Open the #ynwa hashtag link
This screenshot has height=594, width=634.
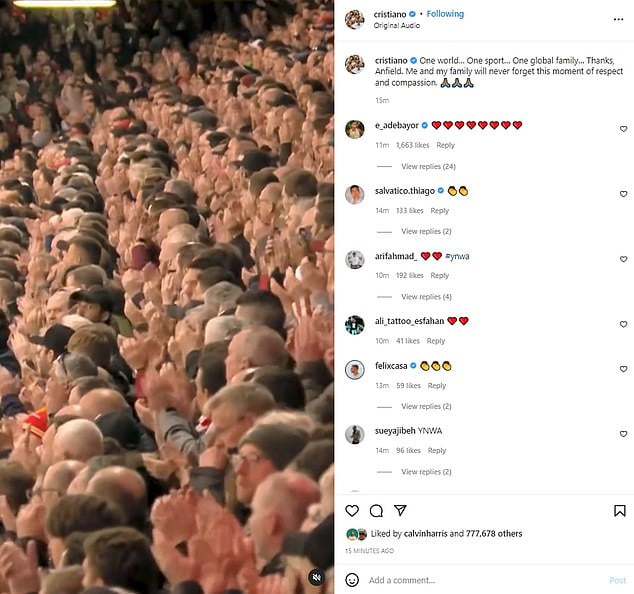click(457, 256)
